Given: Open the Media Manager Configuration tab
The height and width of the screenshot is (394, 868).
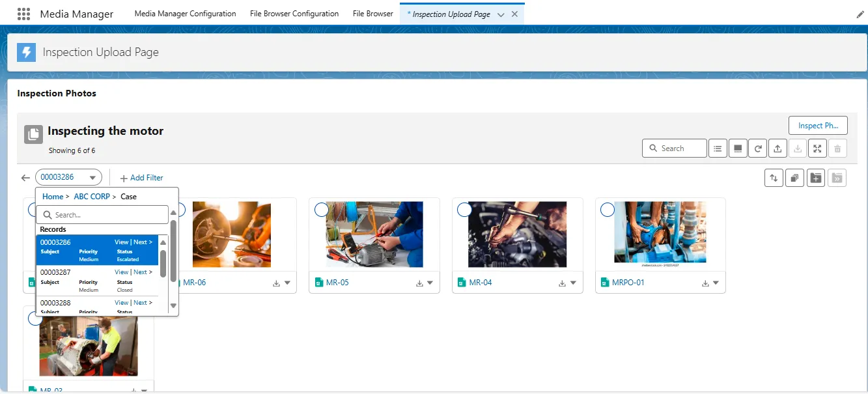Looking at the screenshot, I should pyautogui.click(x=185, y=14).
